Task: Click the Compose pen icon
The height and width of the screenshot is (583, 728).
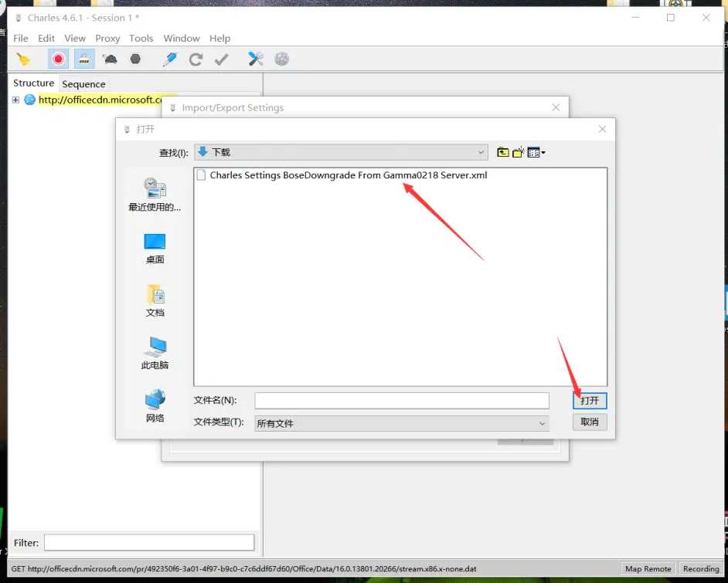Action: click(x=170, y=59)
